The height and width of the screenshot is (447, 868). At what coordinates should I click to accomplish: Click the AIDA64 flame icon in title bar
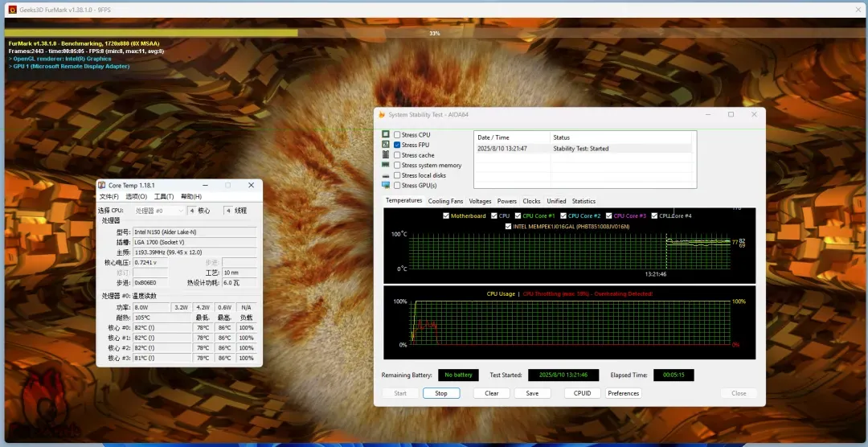(381, 115)
